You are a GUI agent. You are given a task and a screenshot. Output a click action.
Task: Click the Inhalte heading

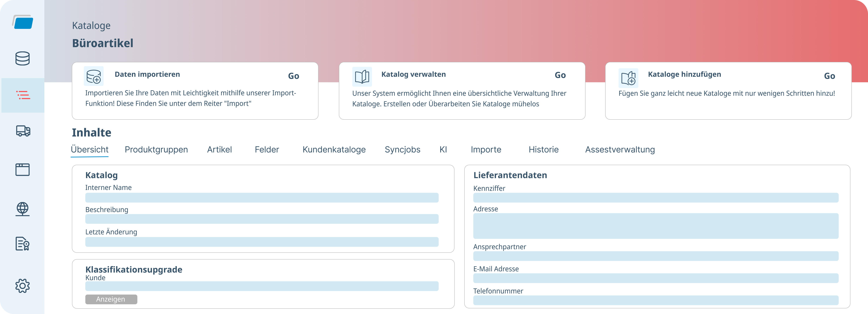coord(91,133)
